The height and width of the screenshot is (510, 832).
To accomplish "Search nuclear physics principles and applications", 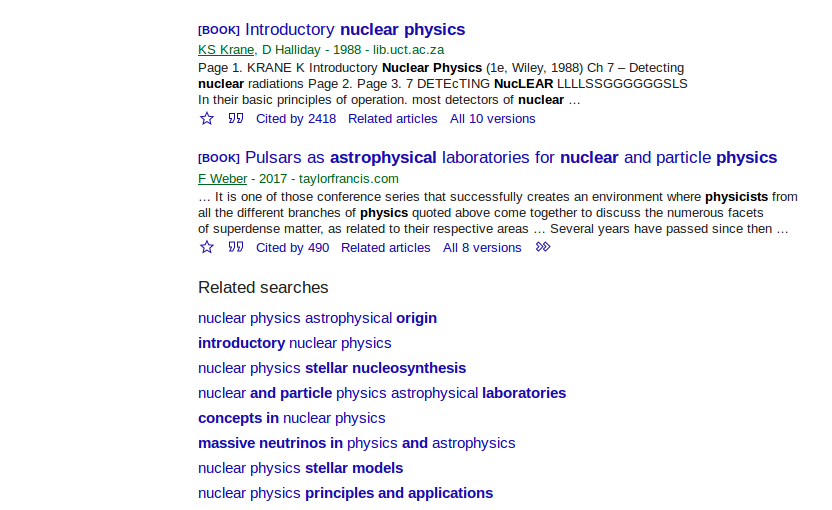I will point(345,493).
